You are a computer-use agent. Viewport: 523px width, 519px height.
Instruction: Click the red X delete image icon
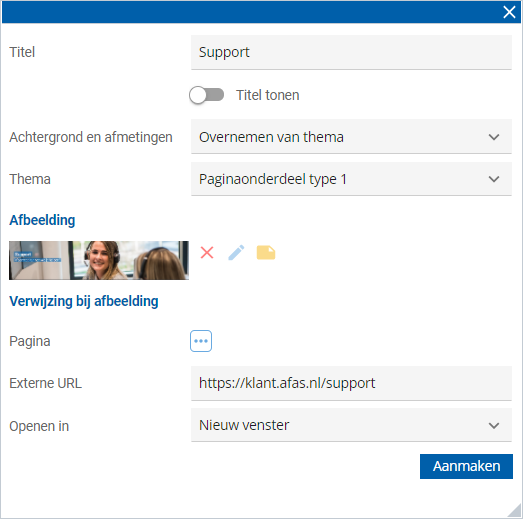(x=207, y=252)
